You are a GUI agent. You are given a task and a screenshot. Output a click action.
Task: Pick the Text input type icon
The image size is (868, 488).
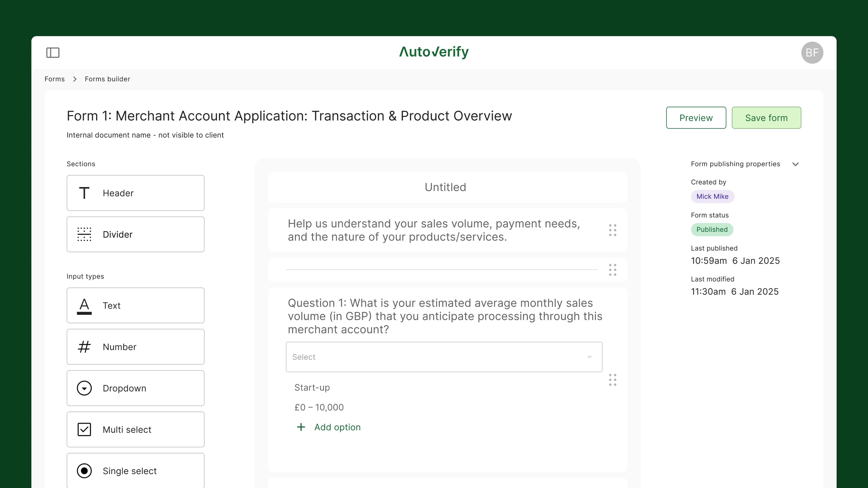click(x=84, y=306)
